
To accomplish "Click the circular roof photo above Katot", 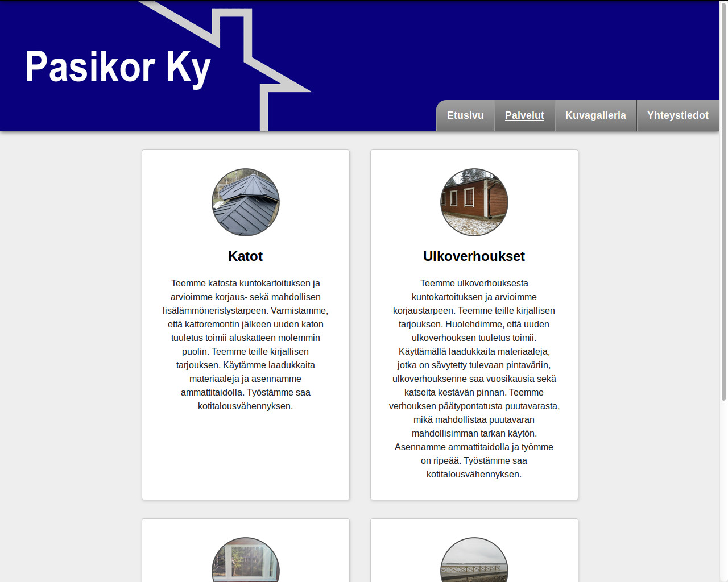I will click(x=246, y=202).
